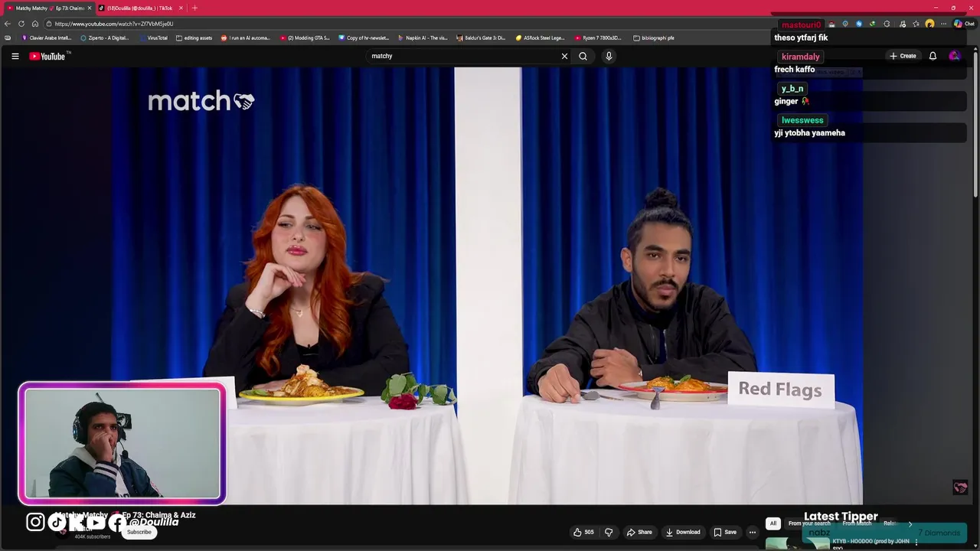980x551 pixels.
Task: Open the browser home page
Action: [x=35, y=24]
